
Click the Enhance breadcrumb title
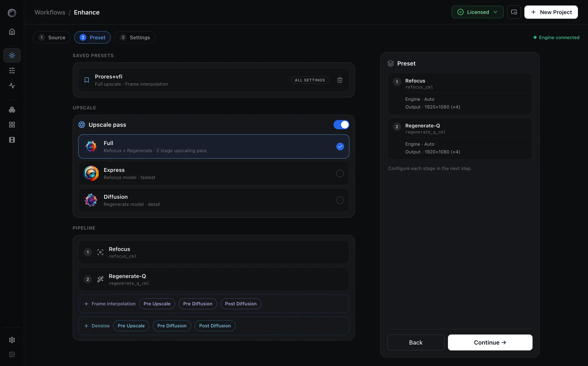pos(87,12)
